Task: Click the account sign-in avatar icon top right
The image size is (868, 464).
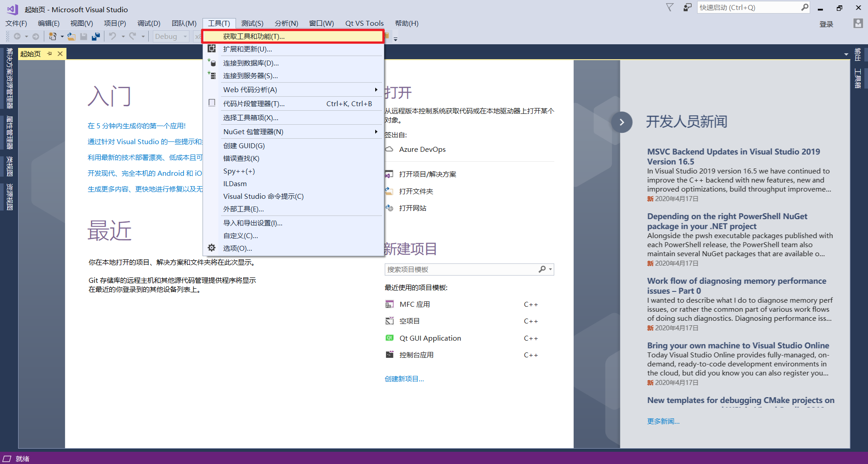Action: (859, 24)
